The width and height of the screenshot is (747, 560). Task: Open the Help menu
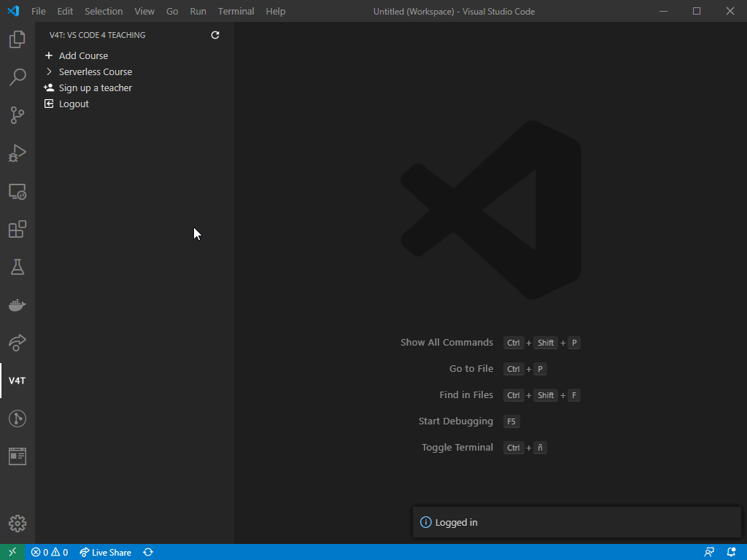pos(275,11)
